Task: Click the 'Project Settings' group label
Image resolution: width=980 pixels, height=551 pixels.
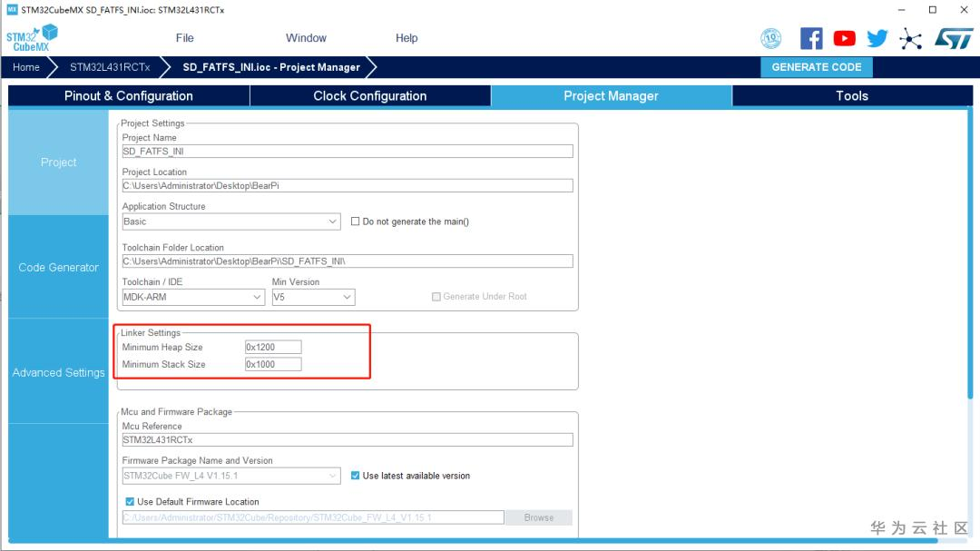Action: (x=152, y=123)
